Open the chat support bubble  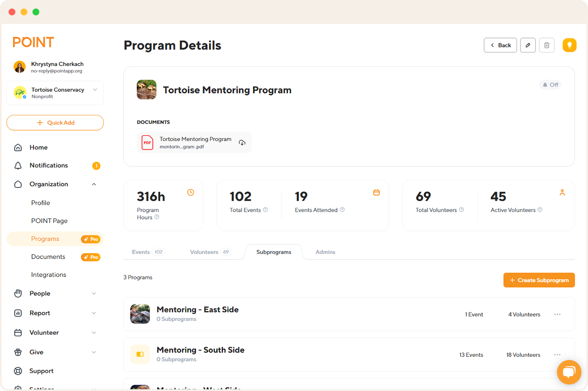(569, 372)
